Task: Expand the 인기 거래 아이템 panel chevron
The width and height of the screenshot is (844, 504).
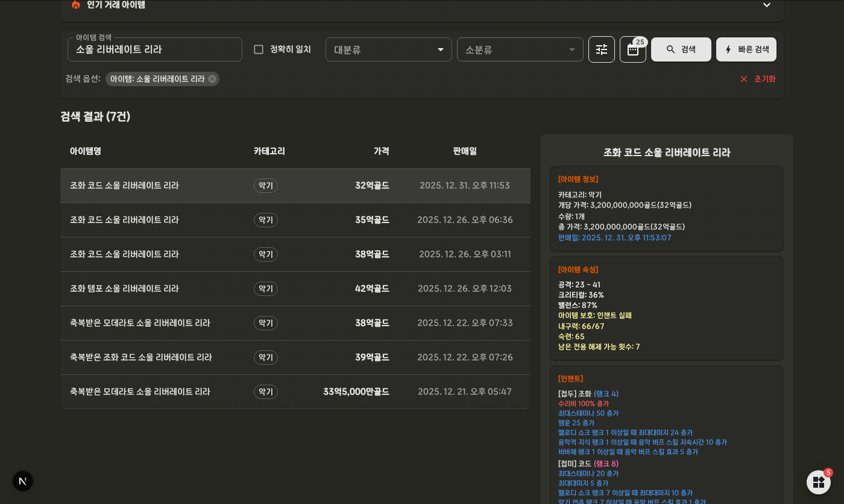Action: tap(767, 5)
